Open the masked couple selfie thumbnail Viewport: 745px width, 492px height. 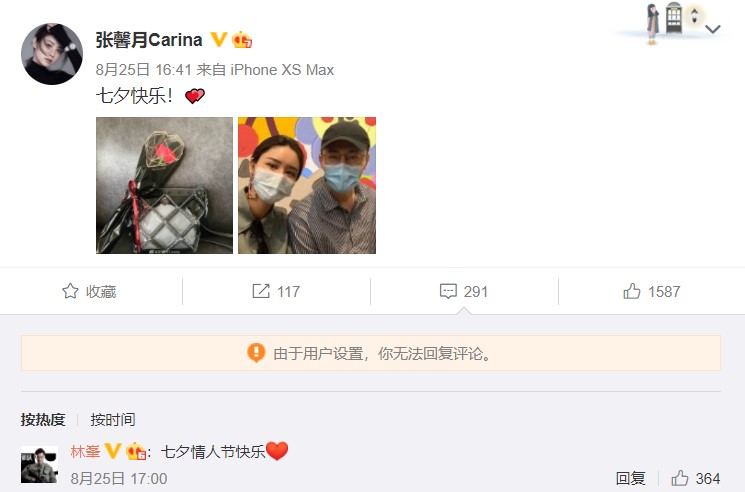pyautogui.click(x=307, y=185)
